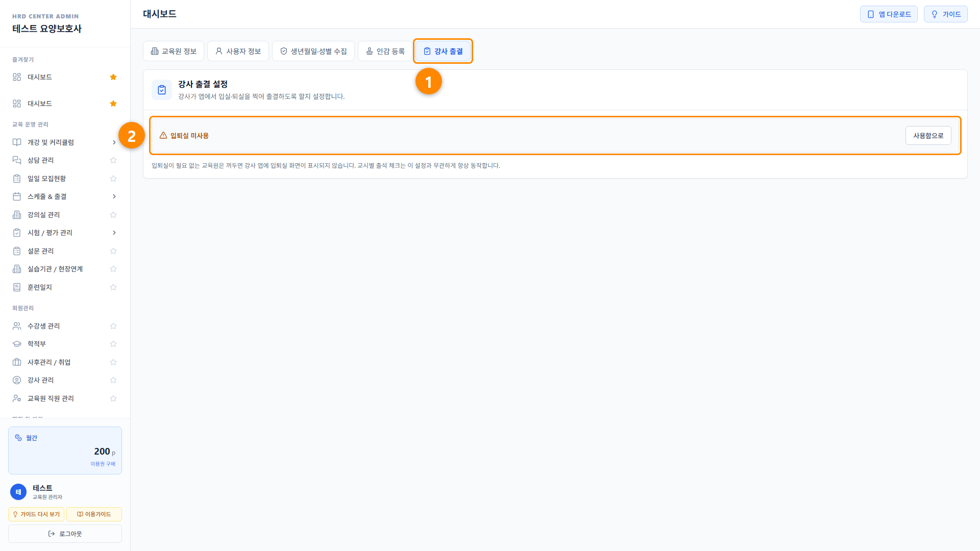Toggle favorite star for 실습기관 / 현장연계
This screenshot has height=551, width=980.
point(113,269)
